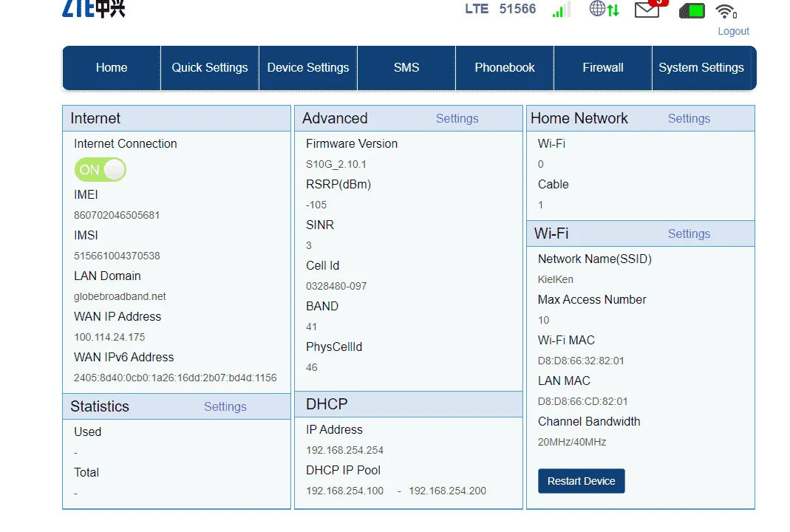Click DHCP pool start 192.168.254.100
The height and width of the screenshot is (532, 790).
344,491
